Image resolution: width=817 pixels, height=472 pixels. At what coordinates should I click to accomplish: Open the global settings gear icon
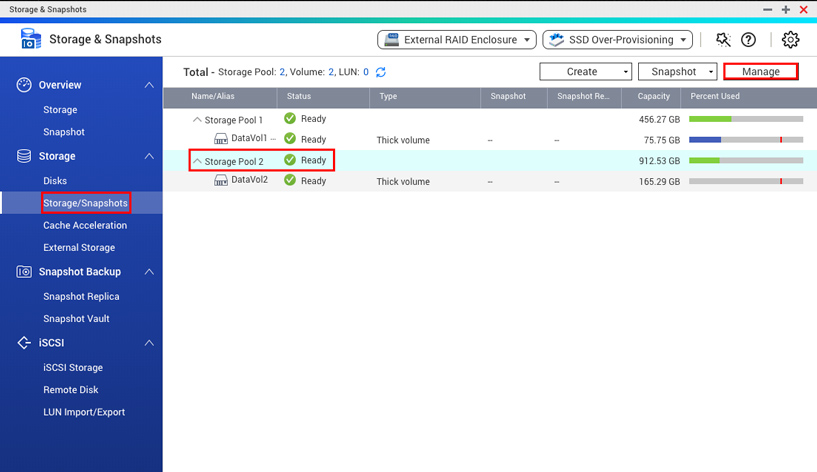tap(790, 40)
